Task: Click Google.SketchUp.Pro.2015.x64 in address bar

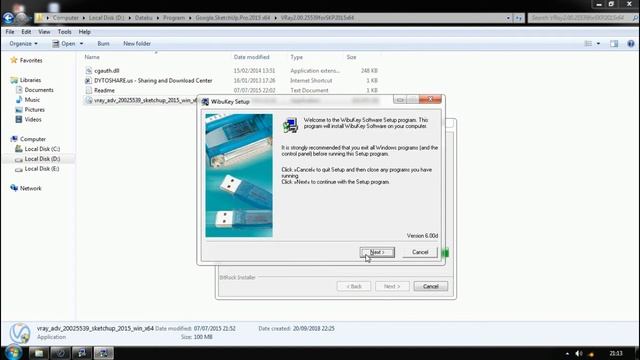Action: tap(233, 18)
